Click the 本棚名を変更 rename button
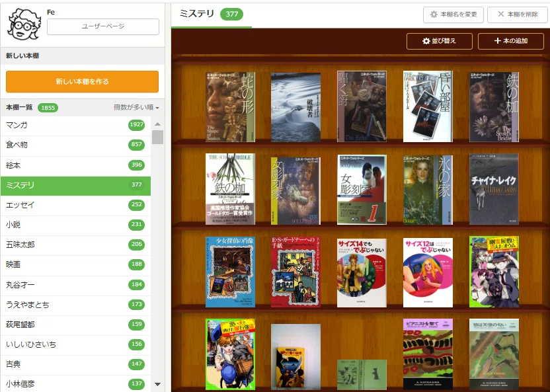The image size is (550, 392). (453, 15)
